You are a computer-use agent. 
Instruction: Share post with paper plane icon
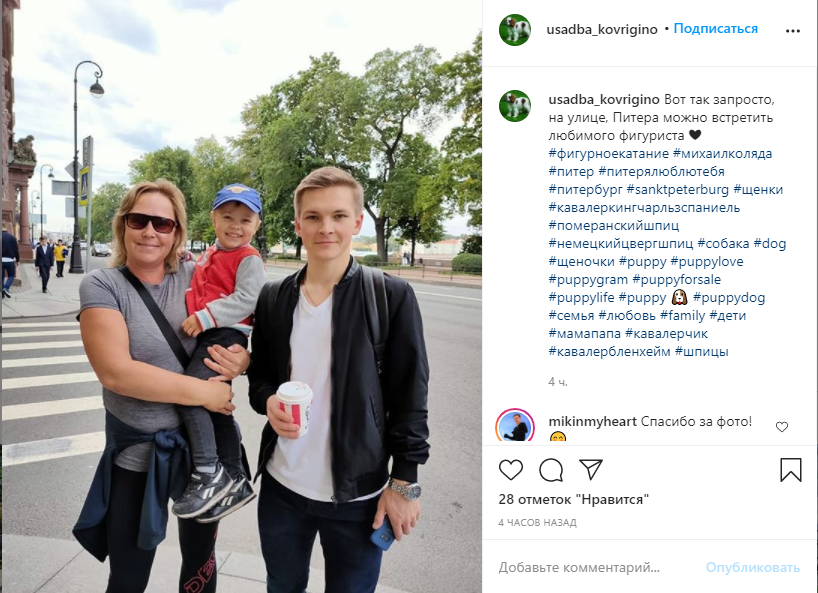pos(591,469)
